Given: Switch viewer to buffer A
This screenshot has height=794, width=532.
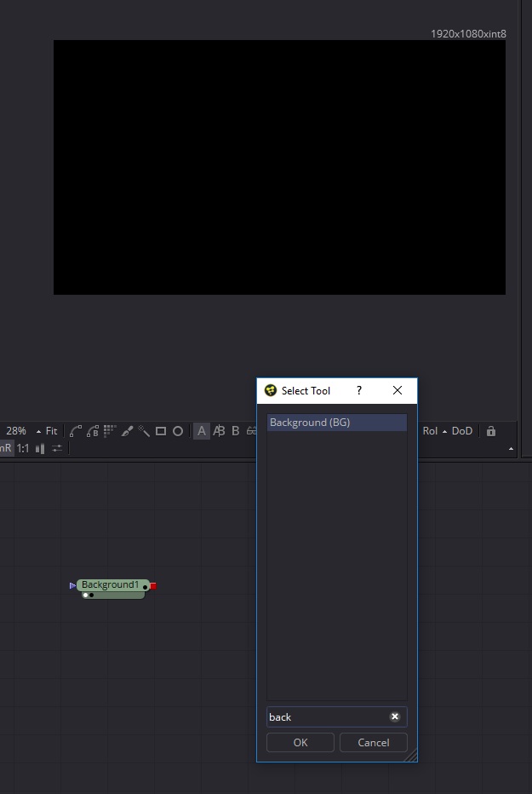Looking at the screenshot, I should 201,431.
